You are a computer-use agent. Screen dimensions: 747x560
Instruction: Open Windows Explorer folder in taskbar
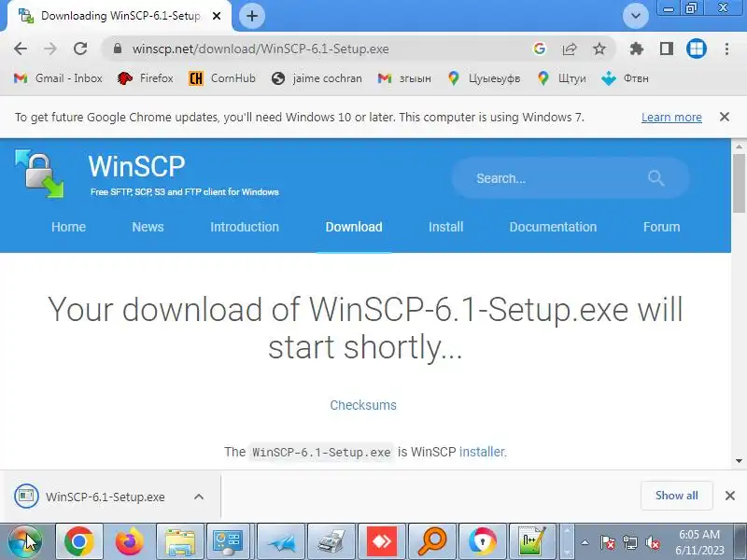coord(179,541)
